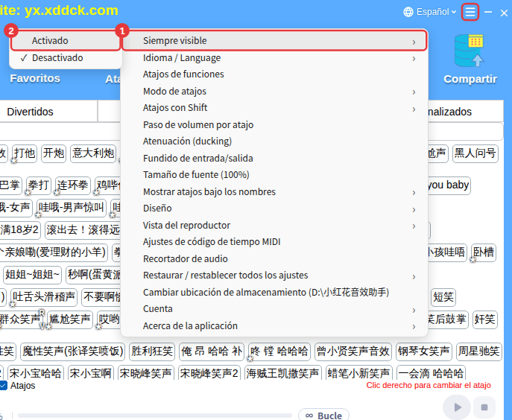The height and width of the screenshot is (420, 512).
Task: Play the 吐舌头滑稽声 sound button
Action: click(44, 297)
